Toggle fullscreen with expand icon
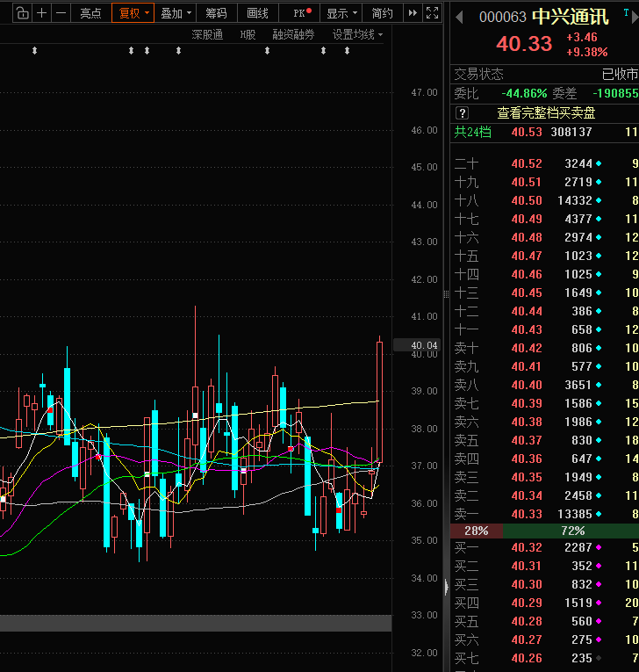Screen dimensions: 639x672 pyautogui.click(x=432, y=13)
